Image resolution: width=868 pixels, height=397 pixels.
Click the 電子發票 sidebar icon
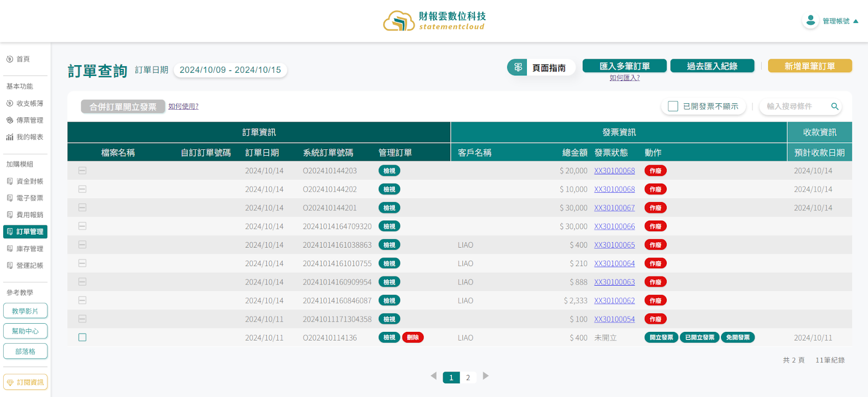tap(10, 198)
